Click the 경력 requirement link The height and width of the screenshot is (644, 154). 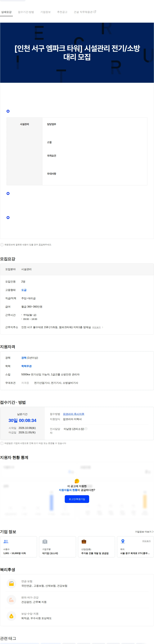click(24, 358)
